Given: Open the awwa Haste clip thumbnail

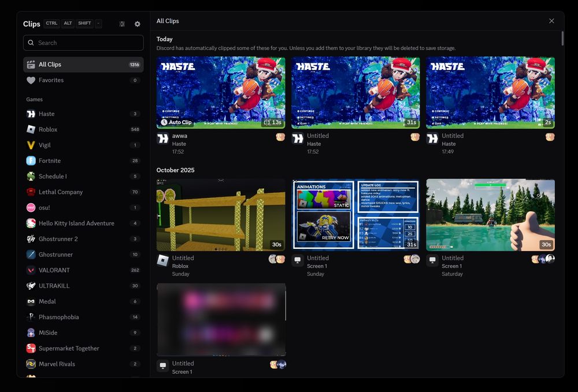Looking at the screenshot, I should 221,92.
